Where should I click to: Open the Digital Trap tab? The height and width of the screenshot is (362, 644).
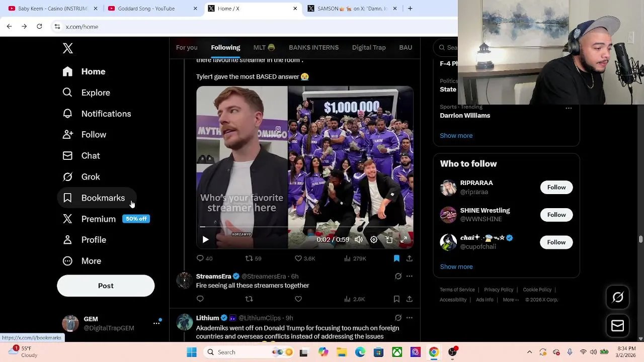369,47
